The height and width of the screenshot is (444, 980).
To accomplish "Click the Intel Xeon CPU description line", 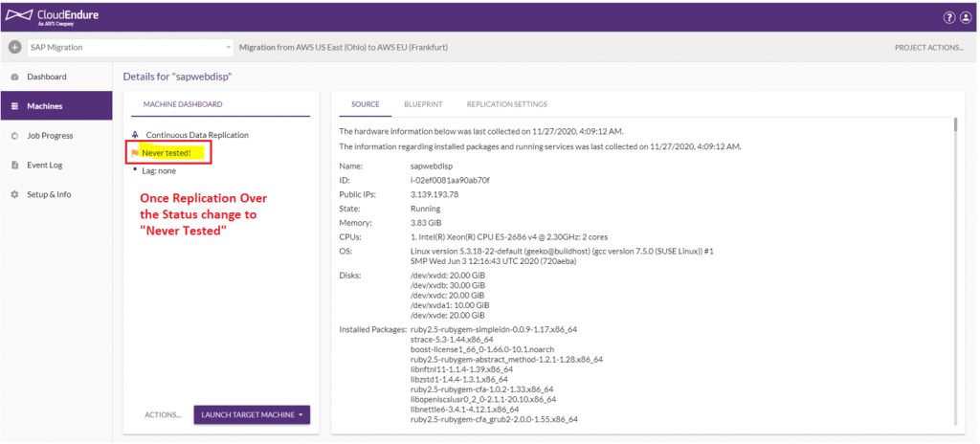I will (509, 237).
